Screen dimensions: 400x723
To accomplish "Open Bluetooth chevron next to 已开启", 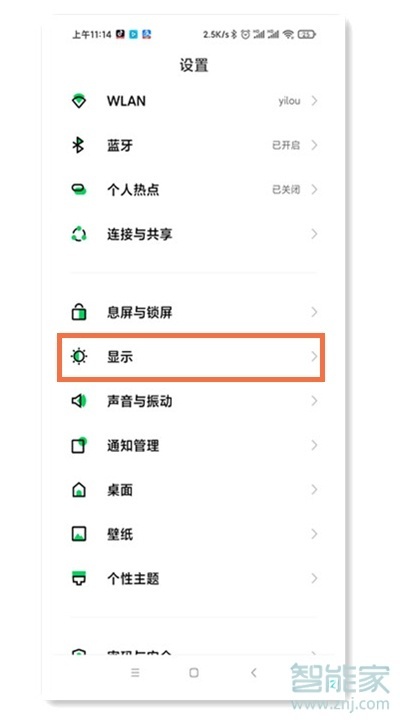I will tap(314, 145).
